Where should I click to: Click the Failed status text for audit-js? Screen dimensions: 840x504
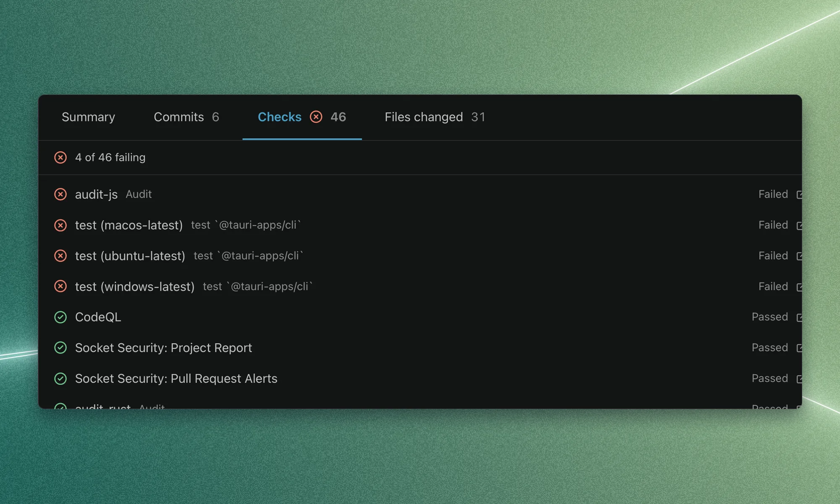773,194
